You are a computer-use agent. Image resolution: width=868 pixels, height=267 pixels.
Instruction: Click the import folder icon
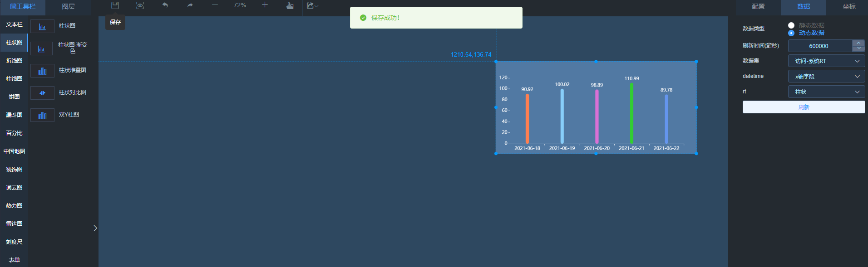pyautogui.click(x=290, y=5)
